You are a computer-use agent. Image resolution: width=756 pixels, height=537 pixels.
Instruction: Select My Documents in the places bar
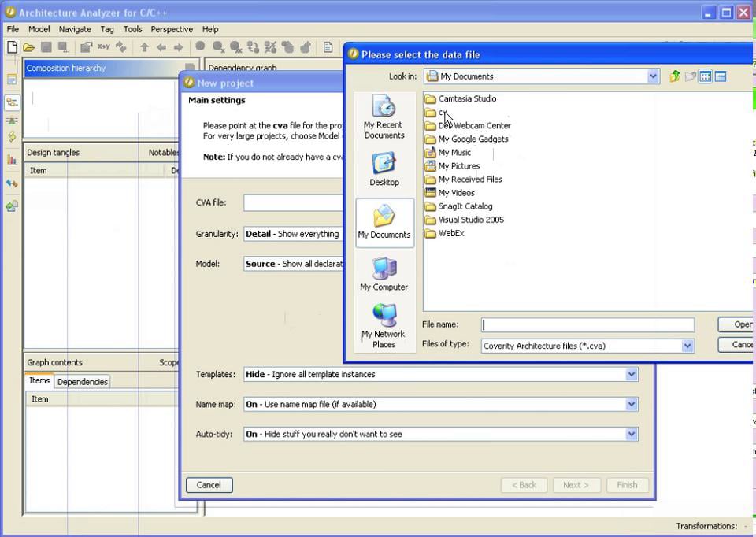[384, 223]
